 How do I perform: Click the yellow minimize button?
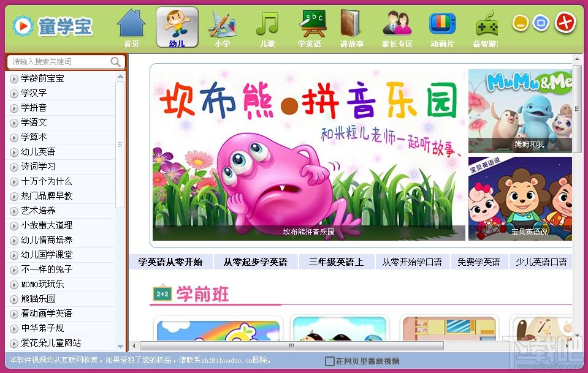coord(520,23)
